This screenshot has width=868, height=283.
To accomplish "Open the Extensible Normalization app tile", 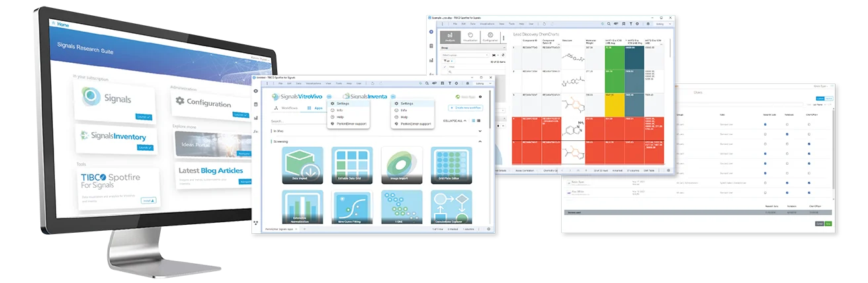I will point(302,208).
